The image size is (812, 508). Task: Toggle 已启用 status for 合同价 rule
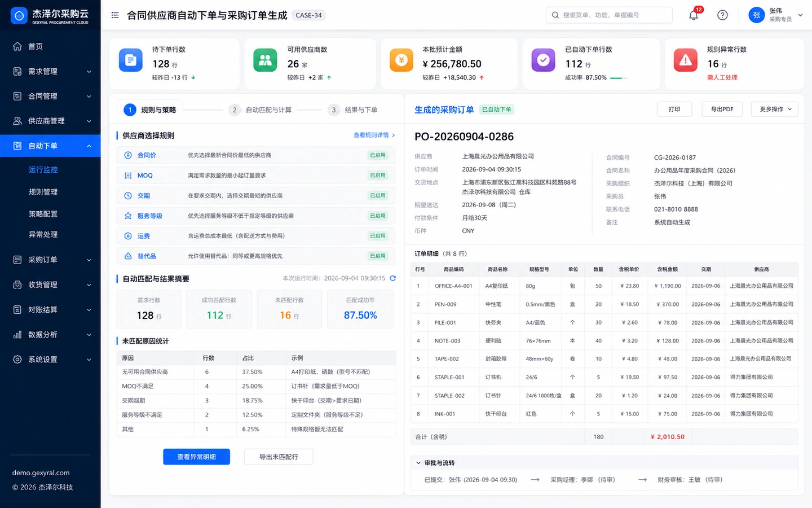pos(378,155)
